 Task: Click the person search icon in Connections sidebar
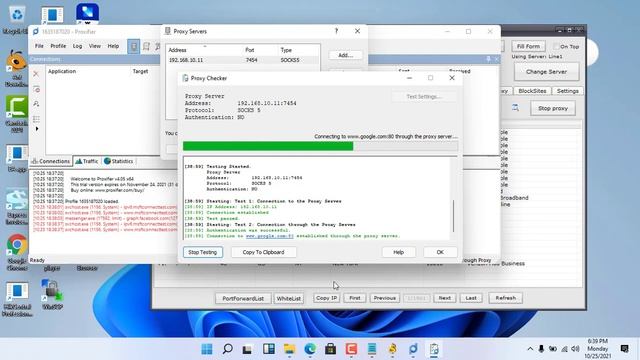(36, 104)
